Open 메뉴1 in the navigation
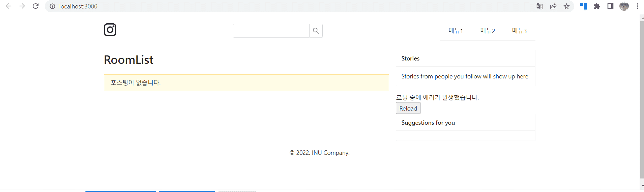Viewport: 644px width, 192px height. click(x=456, y=31)
